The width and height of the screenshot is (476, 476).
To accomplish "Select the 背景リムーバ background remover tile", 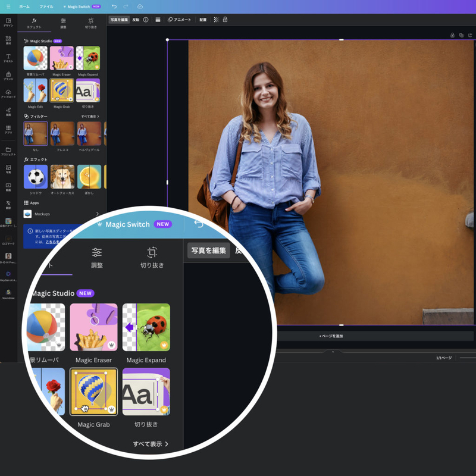I will tap(36, 58).
